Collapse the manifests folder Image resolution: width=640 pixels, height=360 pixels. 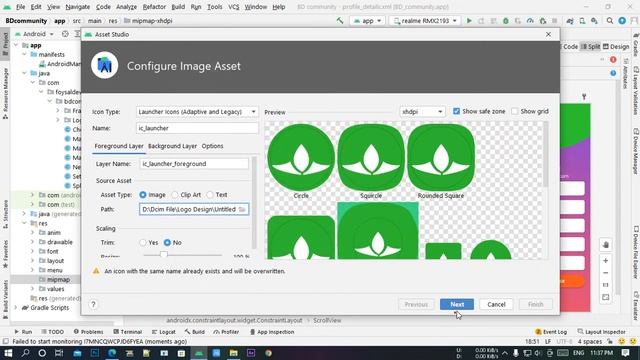[24, 54]
